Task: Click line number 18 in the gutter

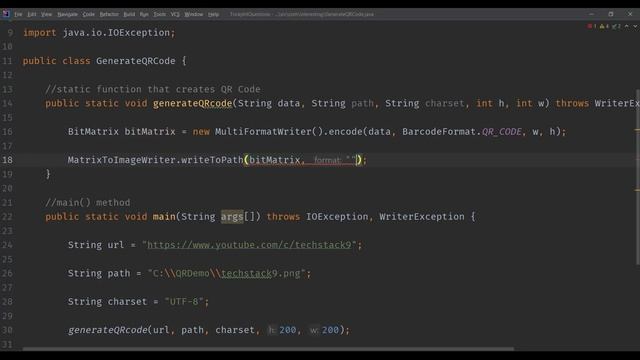Action: tap(7, 160)
